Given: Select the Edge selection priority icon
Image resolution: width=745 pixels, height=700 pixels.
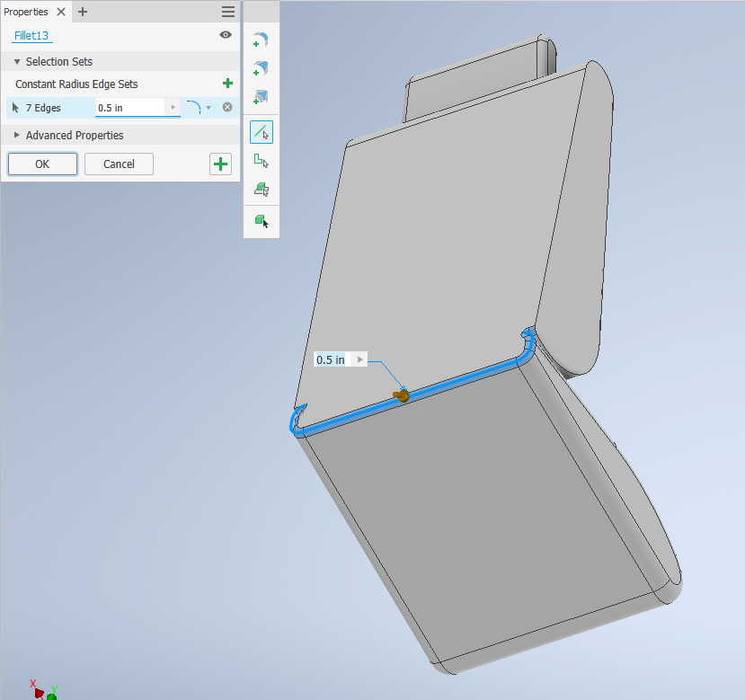Looking at the screenshot, I should [x=262, y=132].
